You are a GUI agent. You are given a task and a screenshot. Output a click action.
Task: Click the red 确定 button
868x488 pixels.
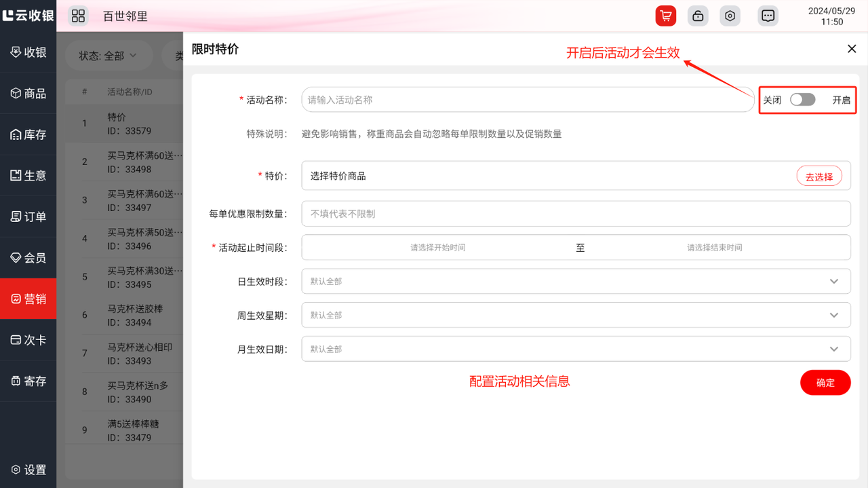pos(825,383)
